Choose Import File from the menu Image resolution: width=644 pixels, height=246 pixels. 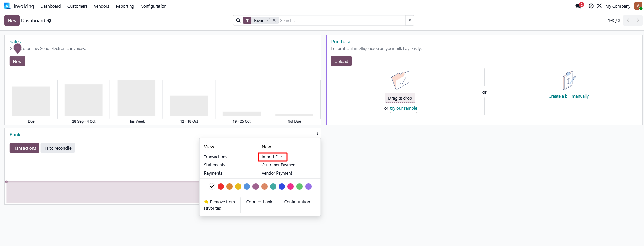(x=272, y=157)
